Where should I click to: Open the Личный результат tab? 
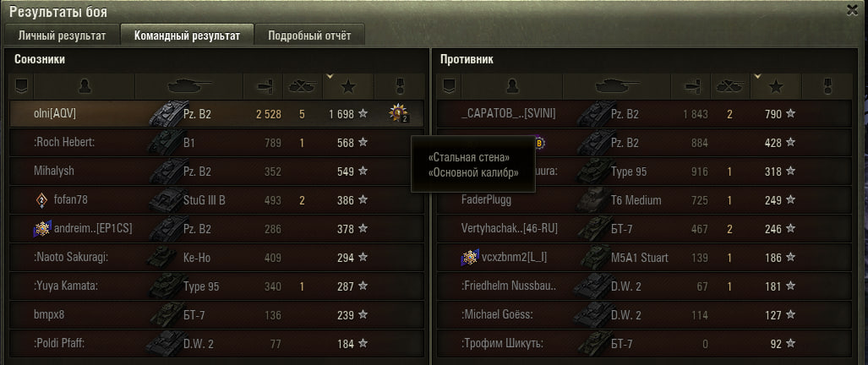point(62,36)
